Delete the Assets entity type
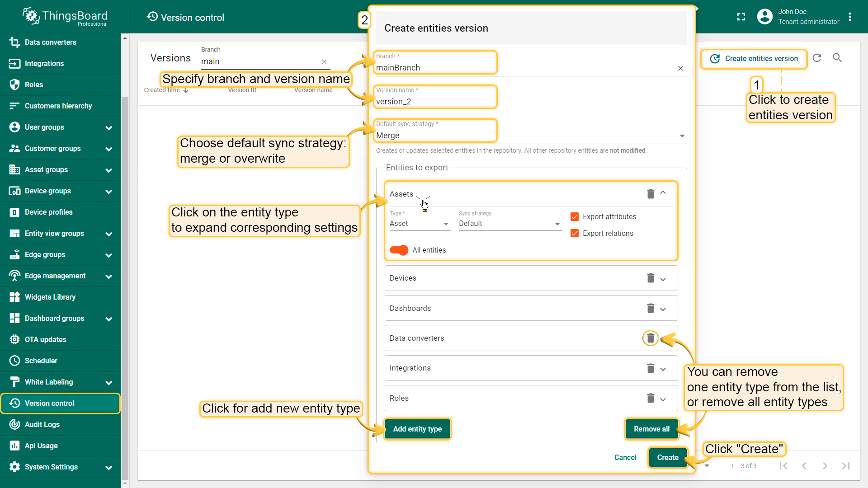 coord(651,194)
